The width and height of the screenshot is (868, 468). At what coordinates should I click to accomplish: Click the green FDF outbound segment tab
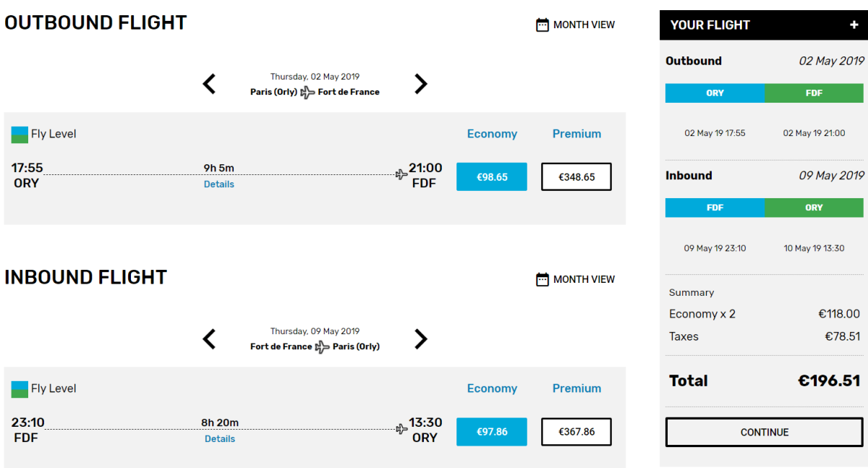click(814, 93)
